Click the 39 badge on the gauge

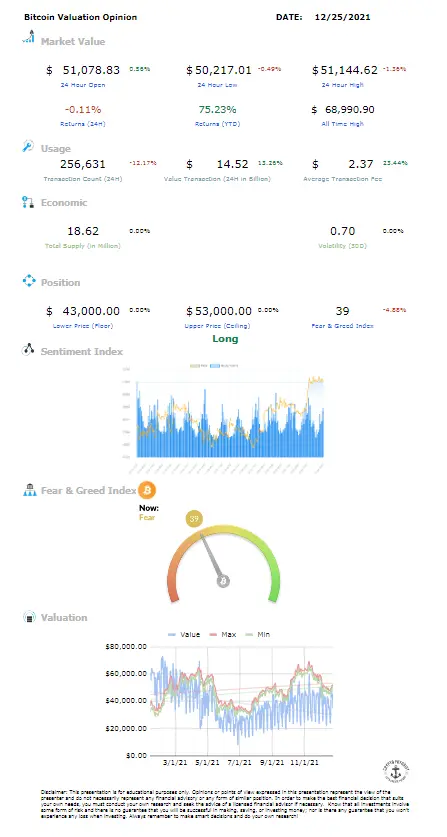coord(194,518)
